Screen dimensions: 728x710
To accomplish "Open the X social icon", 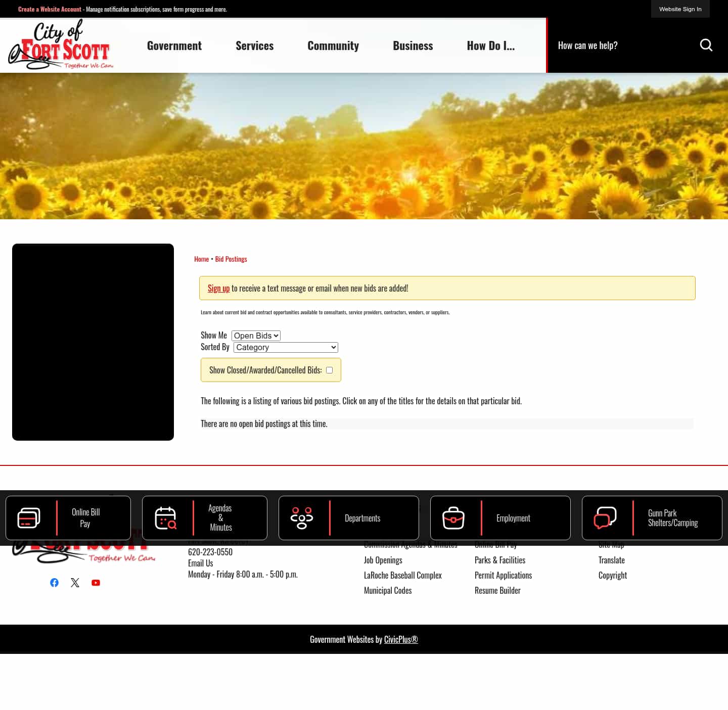I will [75, 583].
